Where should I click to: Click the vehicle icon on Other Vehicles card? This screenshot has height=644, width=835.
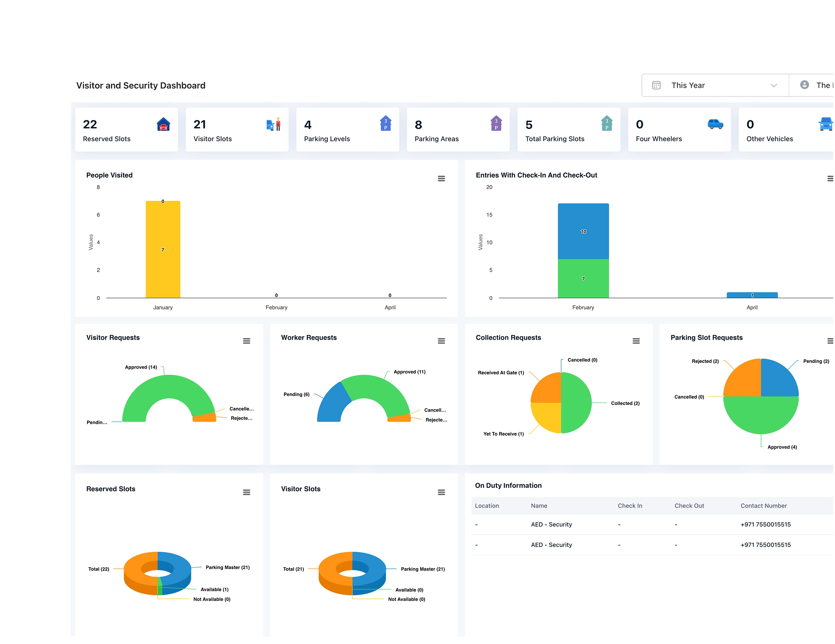click(x=826, y=124)
